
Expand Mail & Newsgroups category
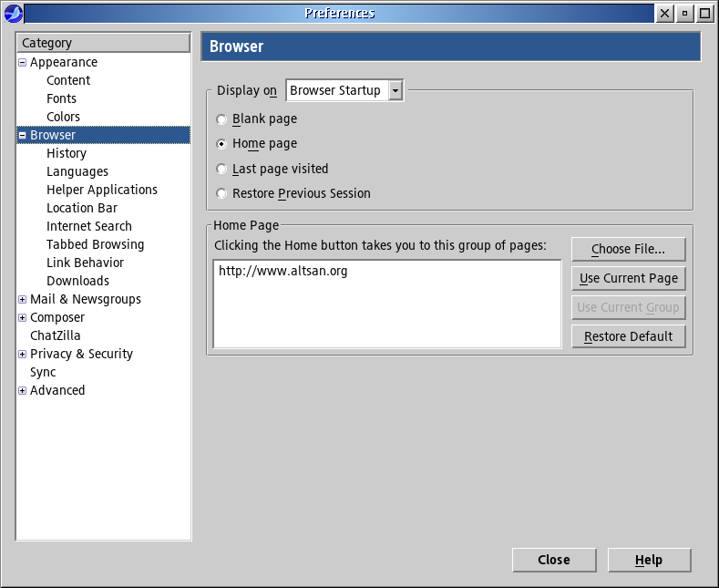point(23,300)
